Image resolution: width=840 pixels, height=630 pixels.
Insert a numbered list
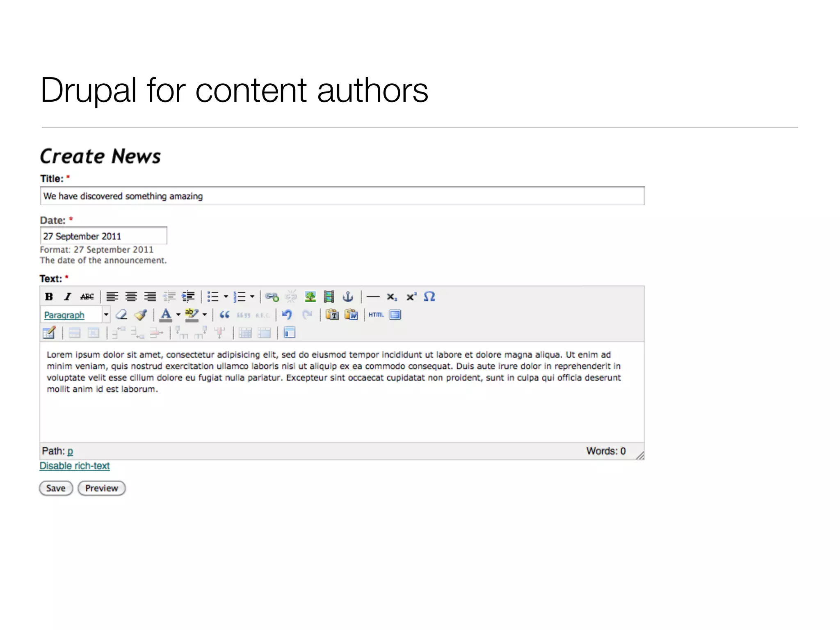pyautogui.click(x=239, y=297)
